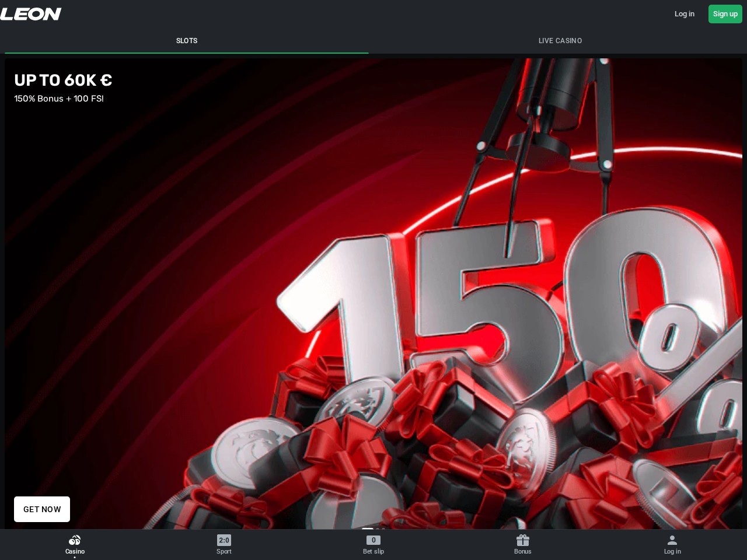Open the Bonus gift icon
This screenshot has width=747, height=560.
pos(523,540)
